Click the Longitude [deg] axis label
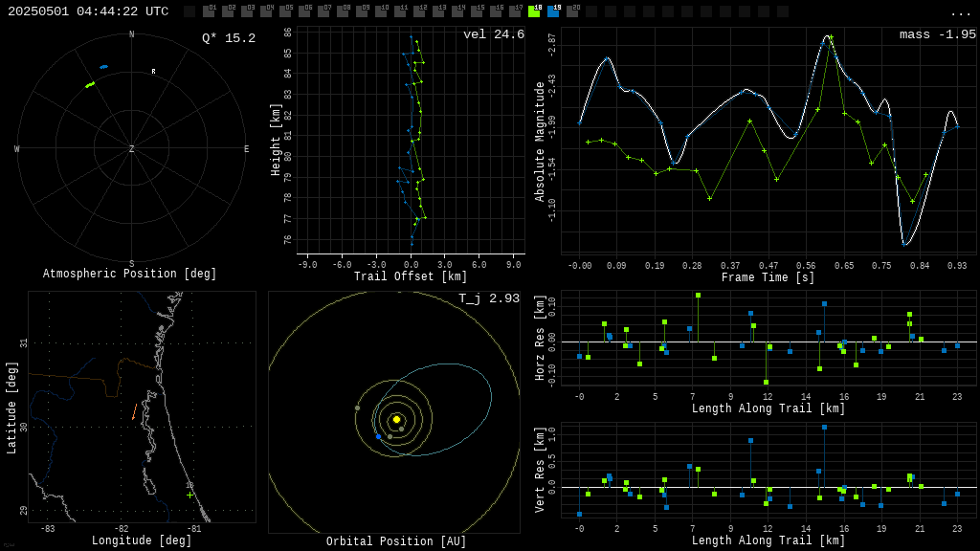980x551 pixels. coord(142,540)
